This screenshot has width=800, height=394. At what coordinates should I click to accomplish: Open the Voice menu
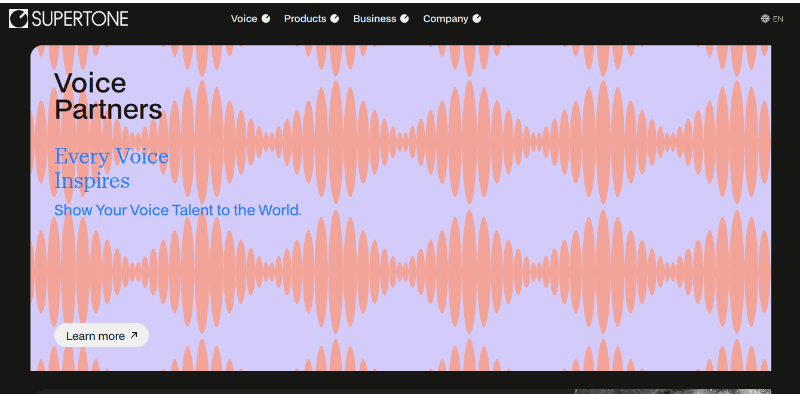click(x=244, y=19)
